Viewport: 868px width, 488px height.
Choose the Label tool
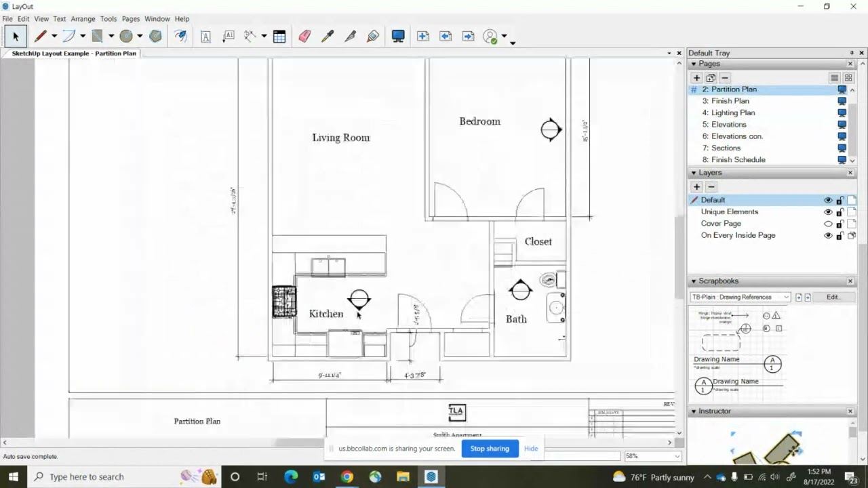pyautogui.click(x=229, y=37)
